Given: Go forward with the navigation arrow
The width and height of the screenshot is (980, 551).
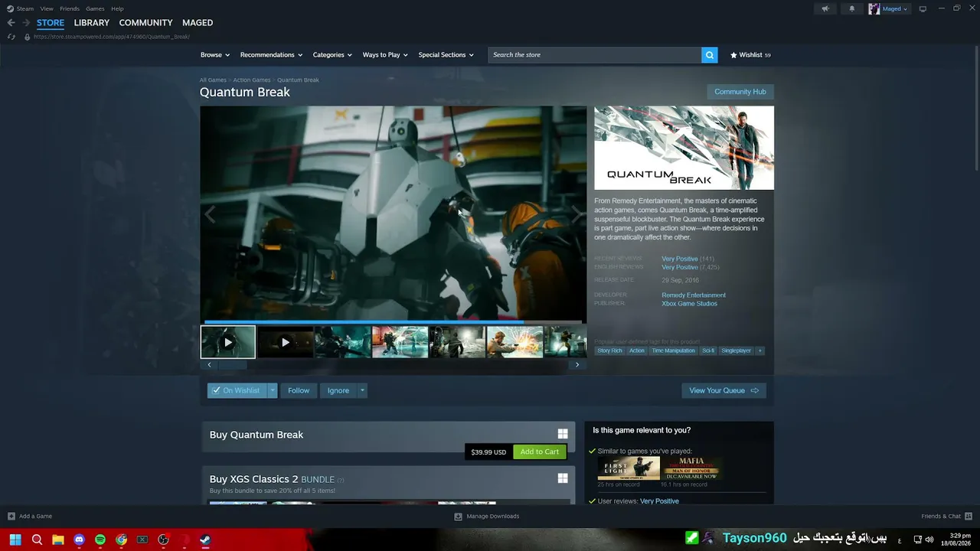Looking at the screenshot, I should pos(25,23).
